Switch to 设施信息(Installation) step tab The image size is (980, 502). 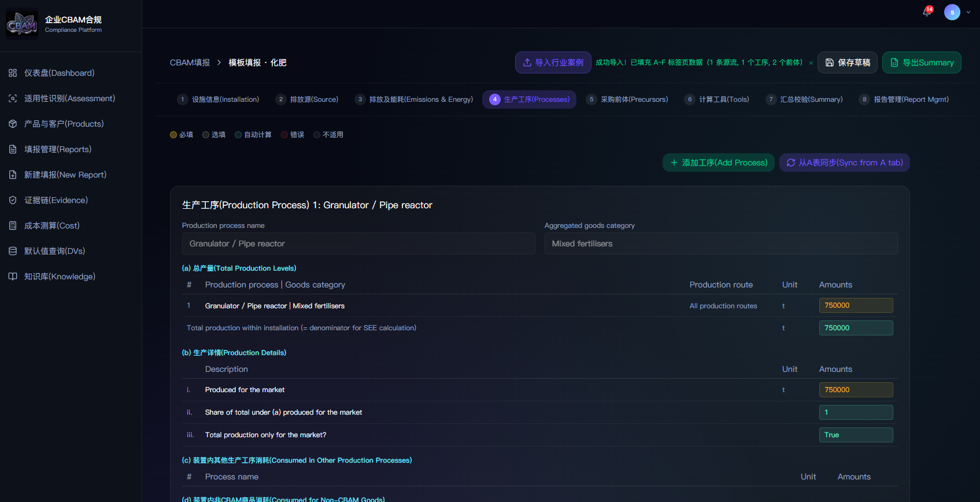[218, 99]
